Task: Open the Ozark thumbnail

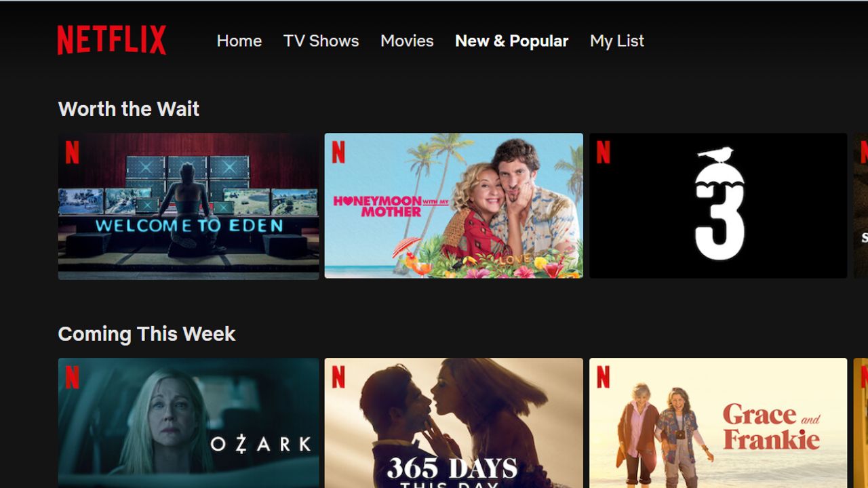Action: point(189,423)
